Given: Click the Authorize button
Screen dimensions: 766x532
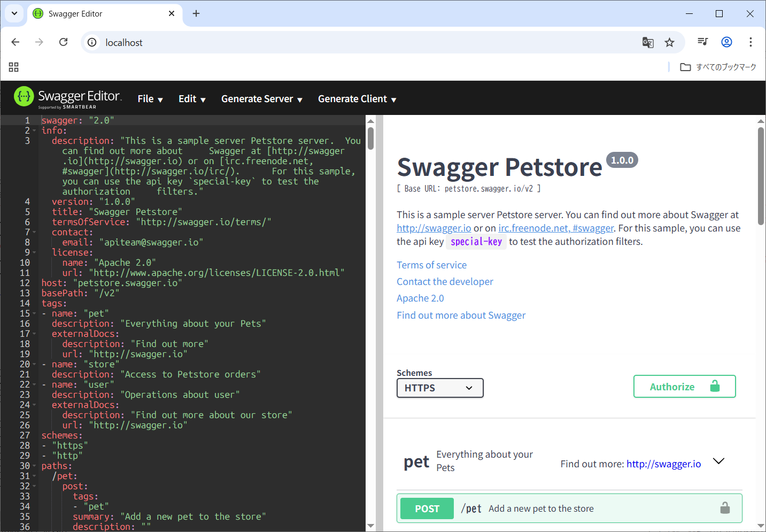Looking at the screenshot, I should tap(684, 387).
